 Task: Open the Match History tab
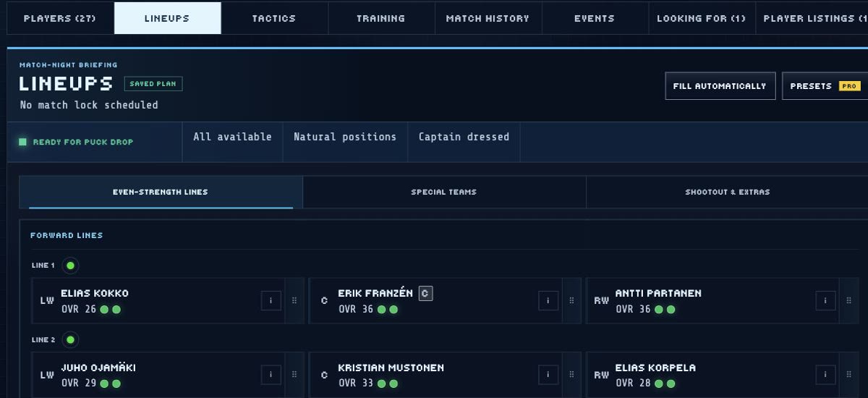tap(488, 18)
